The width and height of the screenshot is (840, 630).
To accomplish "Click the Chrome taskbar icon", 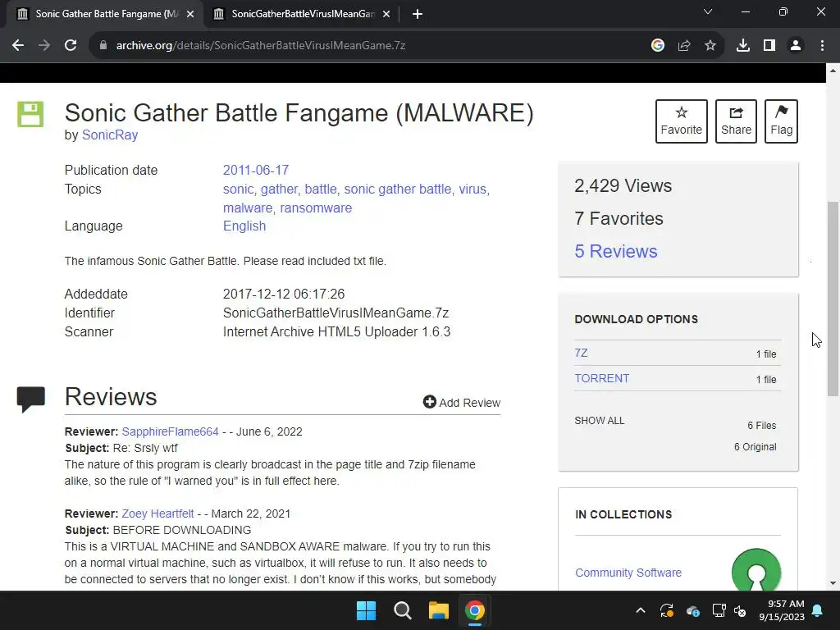I will pyautogui.click(x=474, y=610).
